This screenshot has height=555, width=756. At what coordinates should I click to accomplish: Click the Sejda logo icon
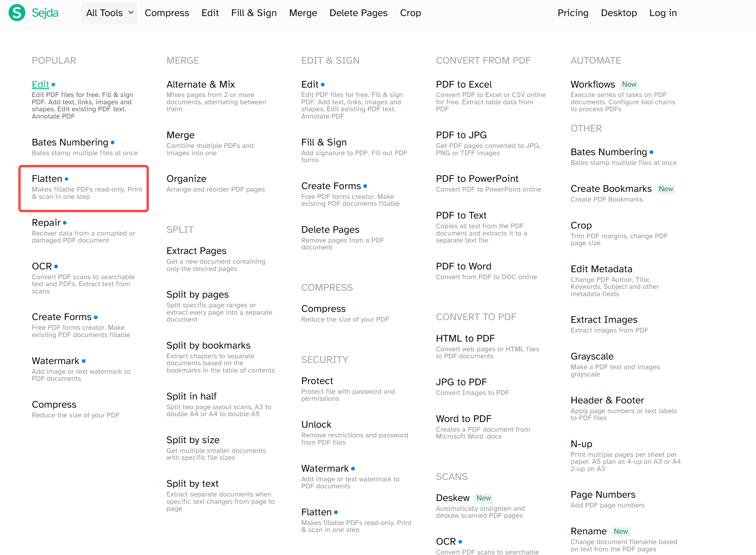(x=17, y=13)
